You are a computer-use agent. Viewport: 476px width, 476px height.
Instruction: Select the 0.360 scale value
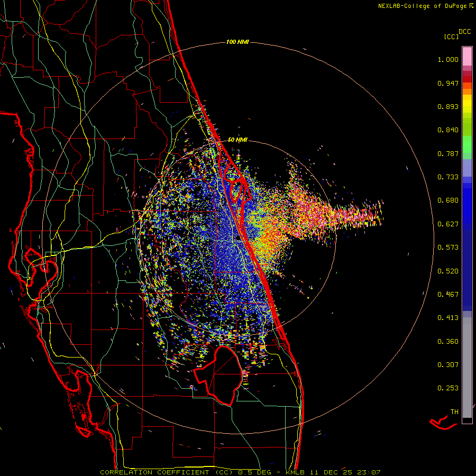tap(448, 342)
